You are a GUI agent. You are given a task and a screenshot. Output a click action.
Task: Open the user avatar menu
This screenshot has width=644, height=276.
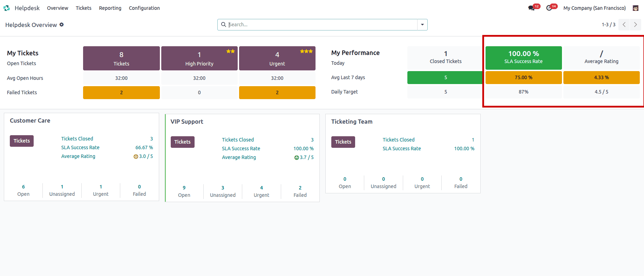[x=636, y=8]
